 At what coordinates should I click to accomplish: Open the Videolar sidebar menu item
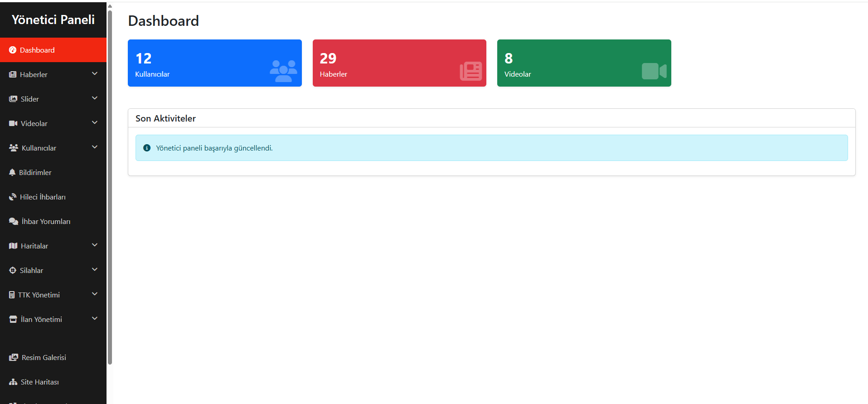(x=53, y=123)
